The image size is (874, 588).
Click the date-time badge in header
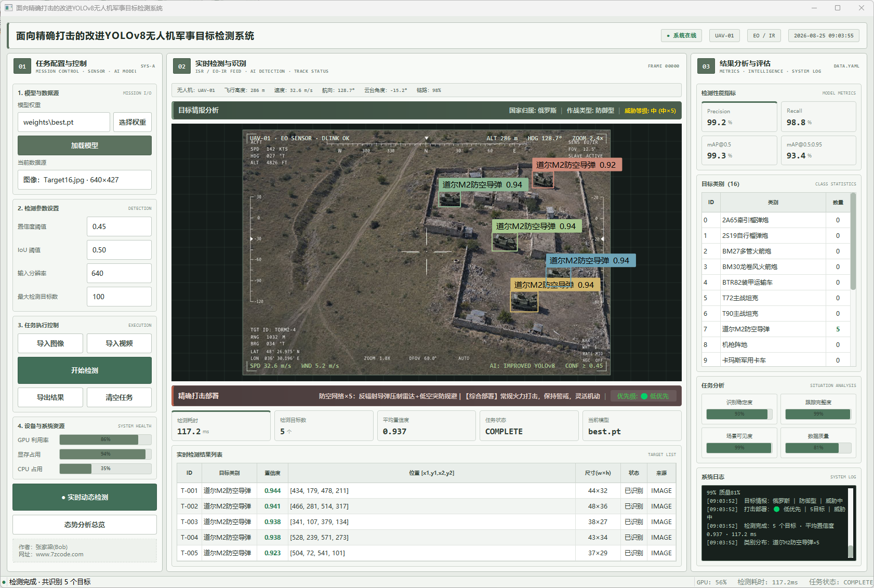point(824,35)
